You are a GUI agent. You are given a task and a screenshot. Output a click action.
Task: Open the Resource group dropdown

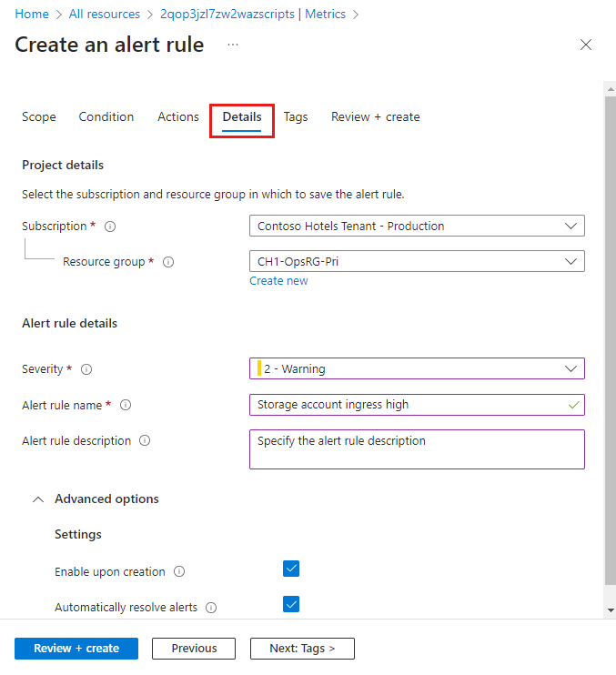(417, 262)
